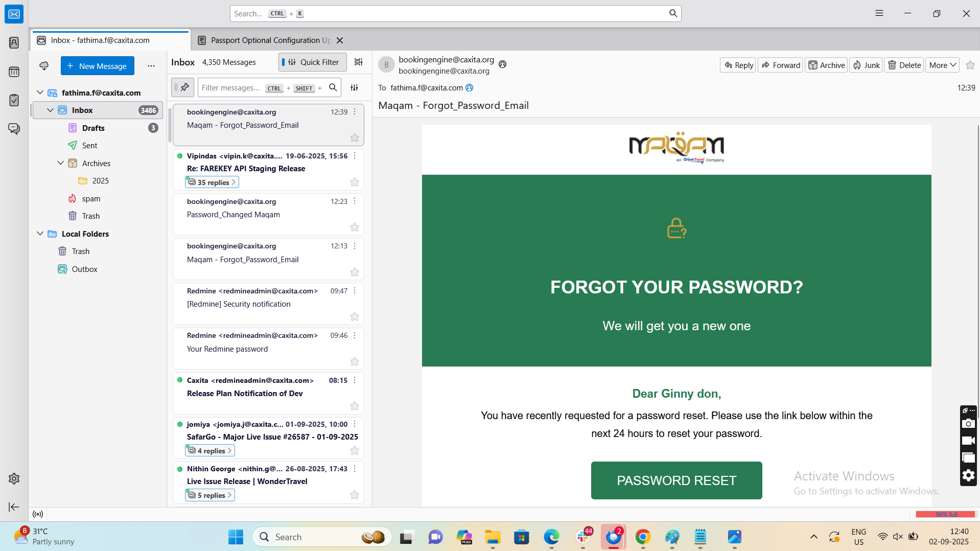The image size is (980, 551).
Task: Switch to Passport Optional Configuration tab
Action: [x=270, y=40]
